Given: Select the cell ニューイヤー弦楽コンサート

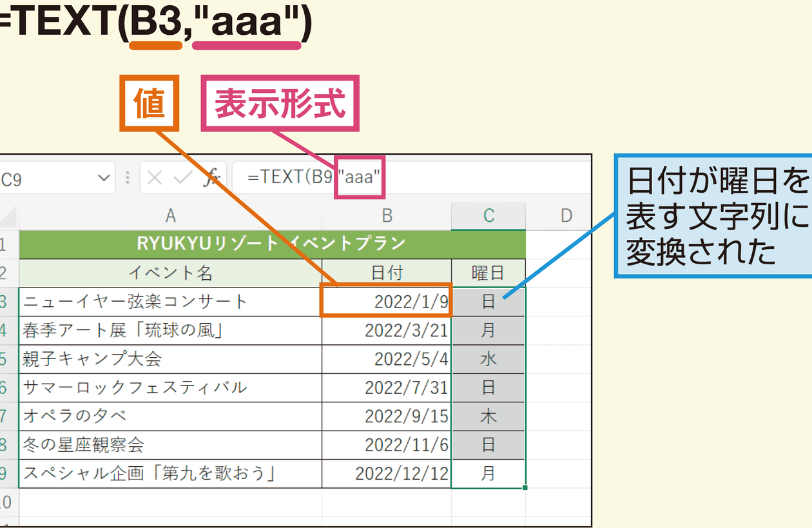Looking at the screenshot, I should [x=170, y=301].
